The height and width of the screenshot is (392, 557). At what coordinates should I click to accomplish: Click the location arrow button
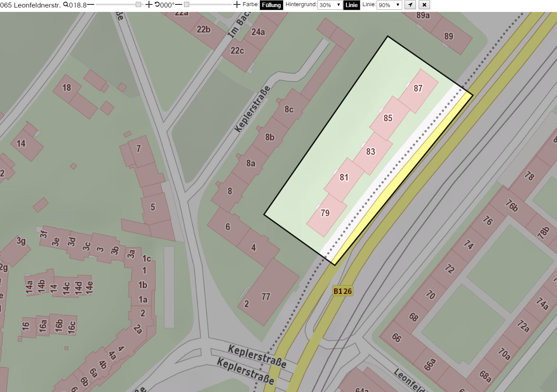pyautogui.click(x=410, y=5)
